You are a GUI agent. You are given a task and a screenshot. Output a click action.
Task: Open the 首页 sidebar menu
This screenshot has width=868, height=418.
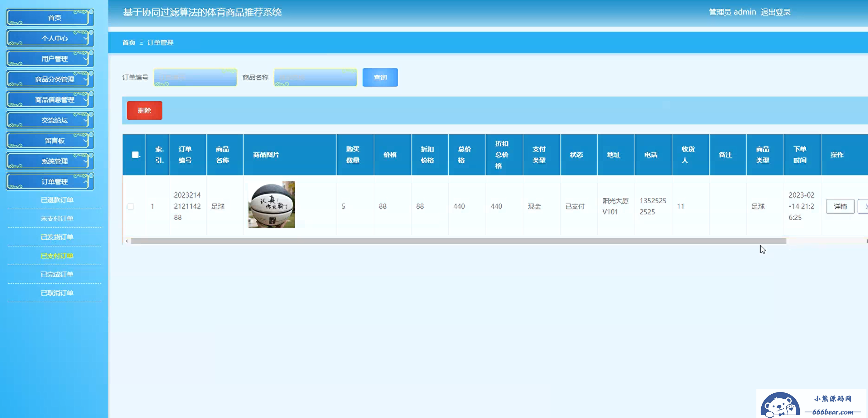coord(50,17)
